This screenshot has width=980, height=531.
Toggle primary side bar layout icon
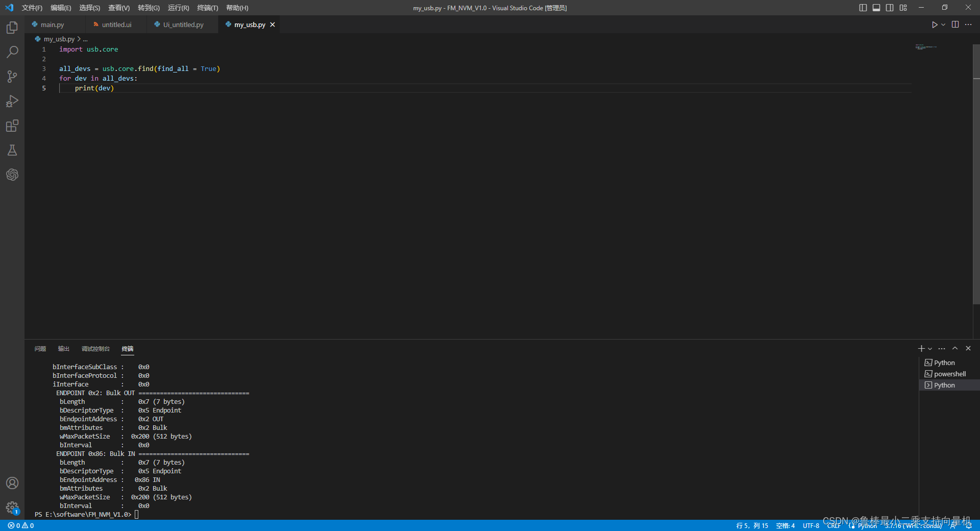click(863, 8)
